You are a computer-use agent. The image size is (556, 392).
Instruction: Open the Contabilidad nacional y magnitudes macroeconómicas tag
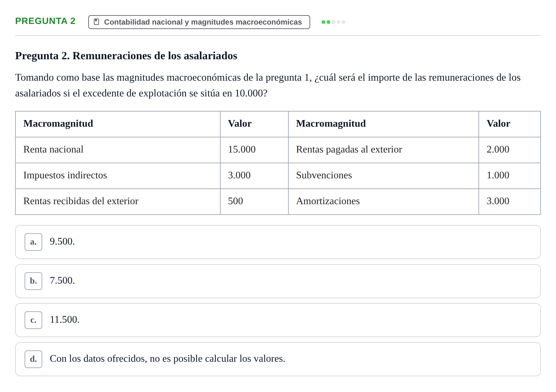click(x=199, y=22)
